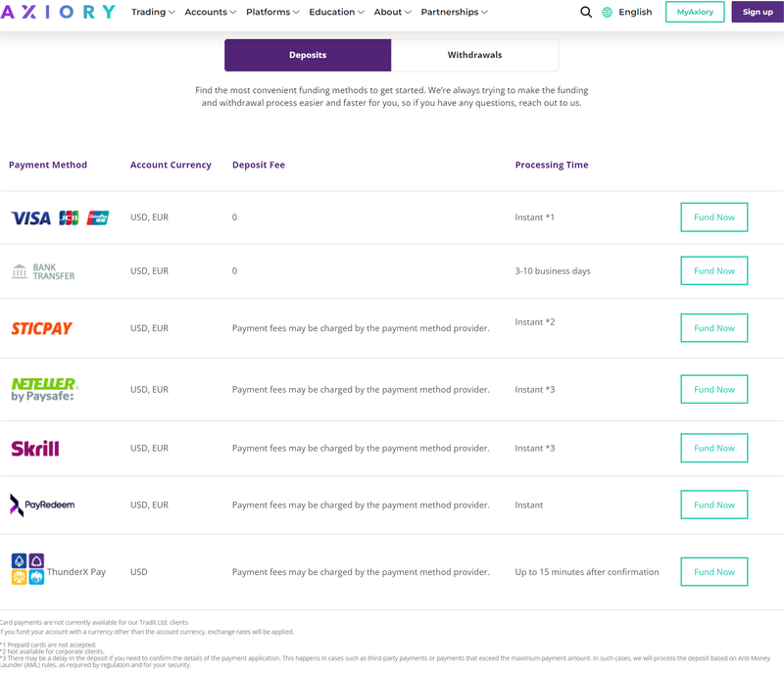Click Skrill's payment fees notice
This screenshot has width=784, height=675.
[361, 449]
